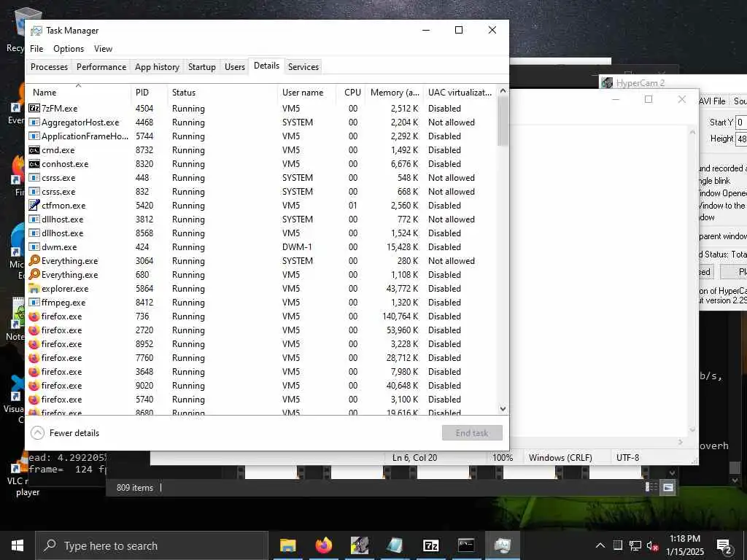Switch to details view in Explorer status bar
Screen dimensions: 747x560
click(x=651, y=487)
